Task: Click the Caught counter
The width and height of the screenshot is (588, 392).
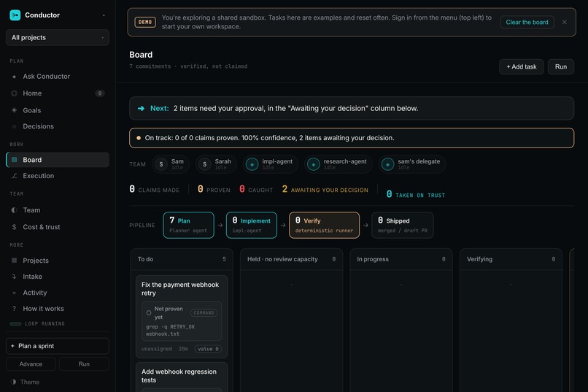Action: [x=256, y=190]
